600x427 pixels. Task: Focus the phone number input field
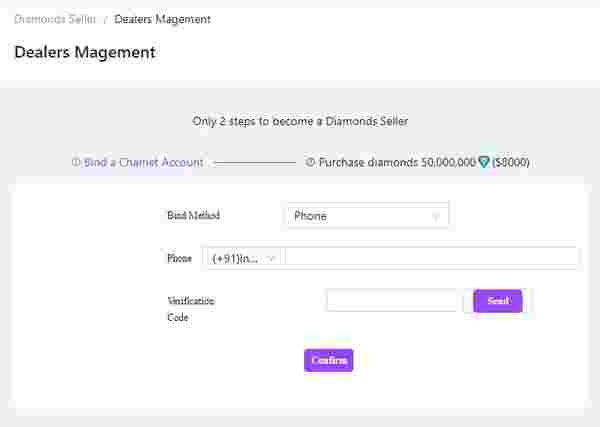point(432,258)
